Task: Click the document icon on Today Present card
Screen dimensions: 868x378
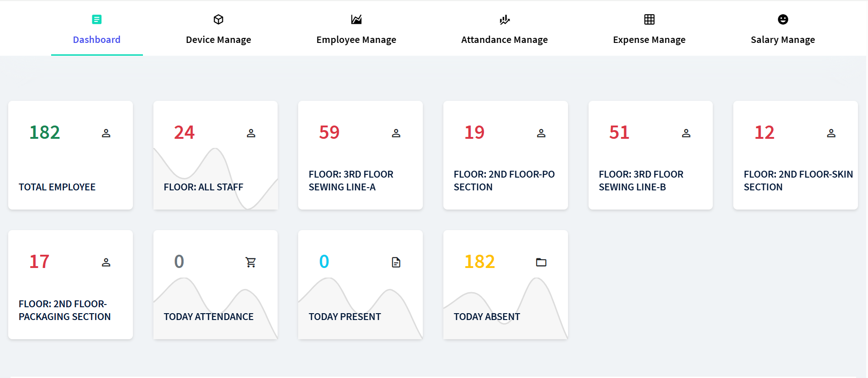Action: click(x=396, y=262)
